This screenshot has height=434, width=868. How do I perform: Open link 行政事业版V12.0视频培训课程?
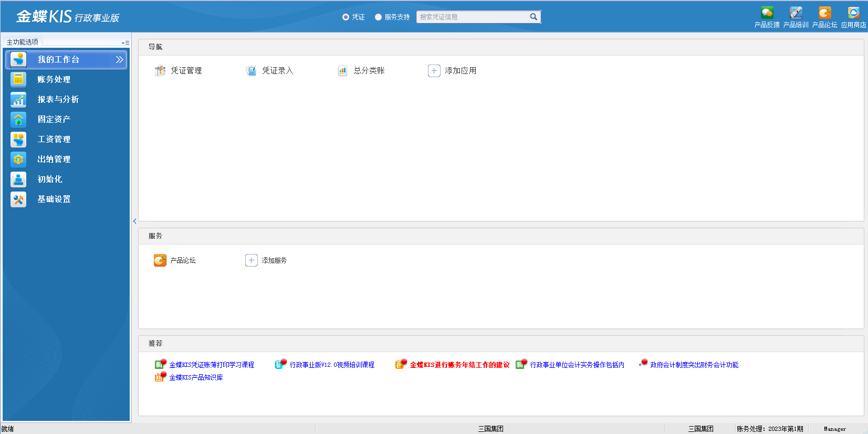pyautogui.click(x=332, y=365)
